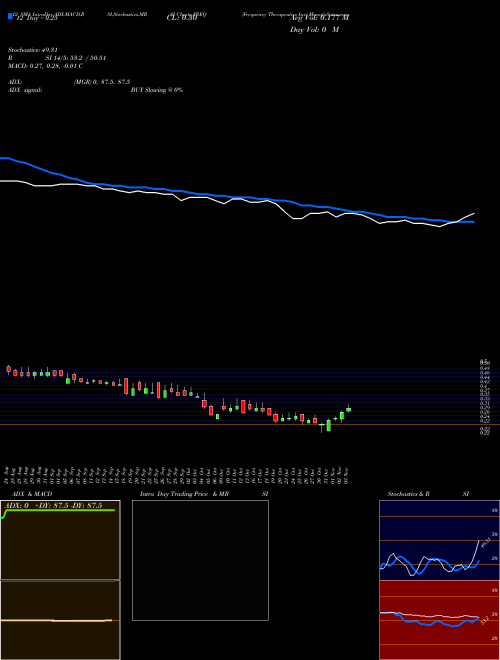Click the 'Stochastics: 49.31' reading
This screenshot has width=500, height=660.
[x=35, y=50]
